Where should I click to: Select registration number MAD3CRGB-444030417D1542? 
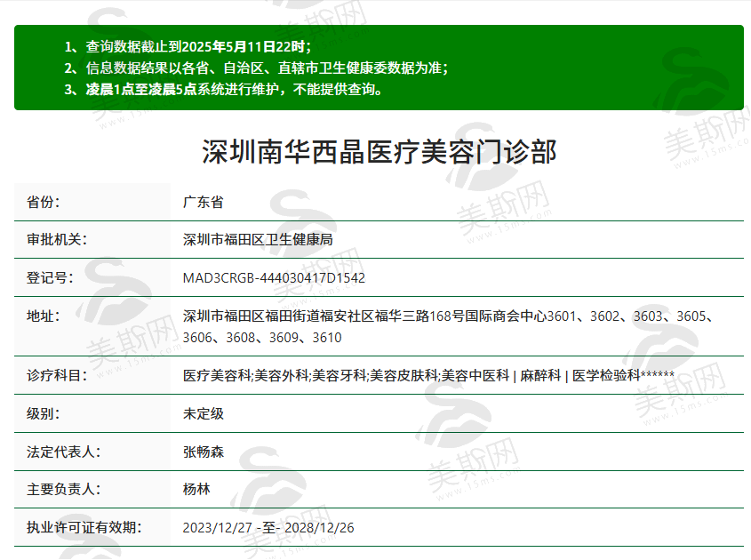point(274,278)
